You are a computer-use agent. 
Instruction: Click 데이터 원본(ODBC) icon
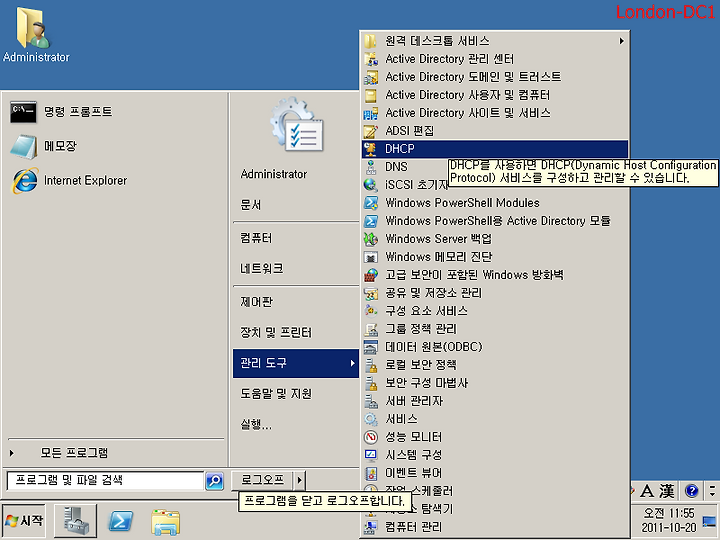[x=371, y=347]
